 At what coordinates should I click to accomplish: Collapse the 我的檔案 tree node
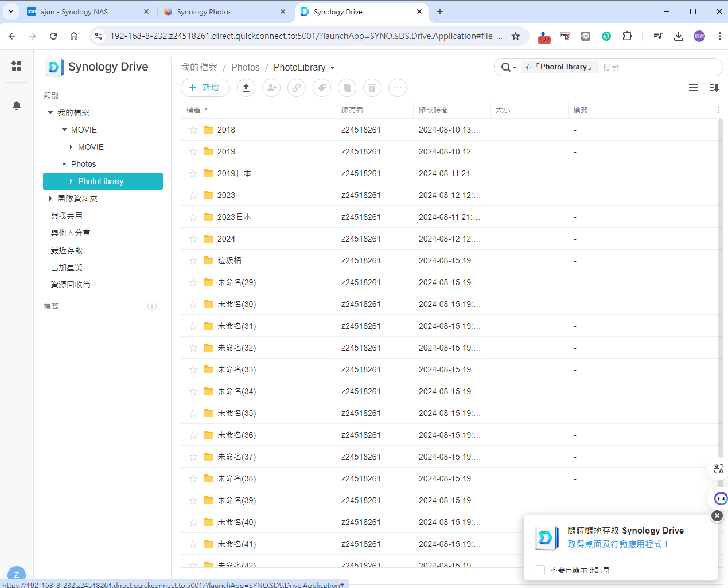(50, 112)
